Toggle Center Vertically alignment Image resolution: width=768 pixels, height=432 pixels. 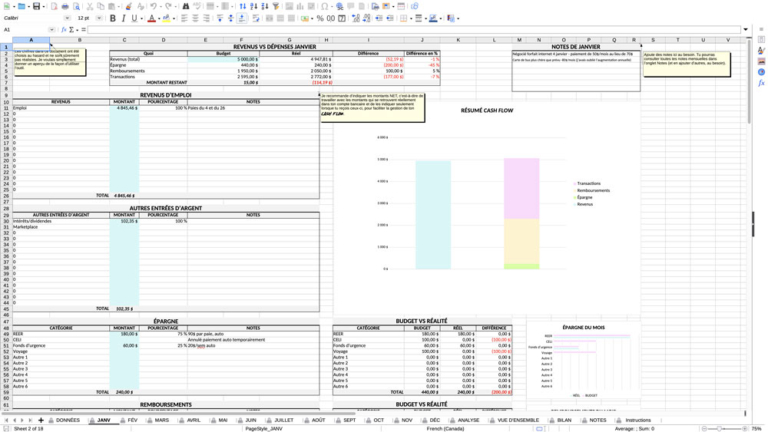pos(231,19)
